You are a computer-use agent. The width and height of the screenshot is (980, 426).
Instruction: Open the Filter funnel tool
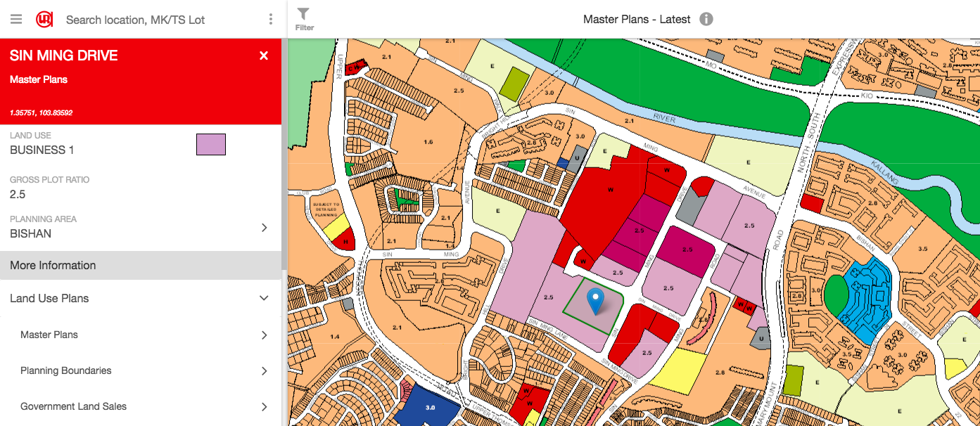304,19
